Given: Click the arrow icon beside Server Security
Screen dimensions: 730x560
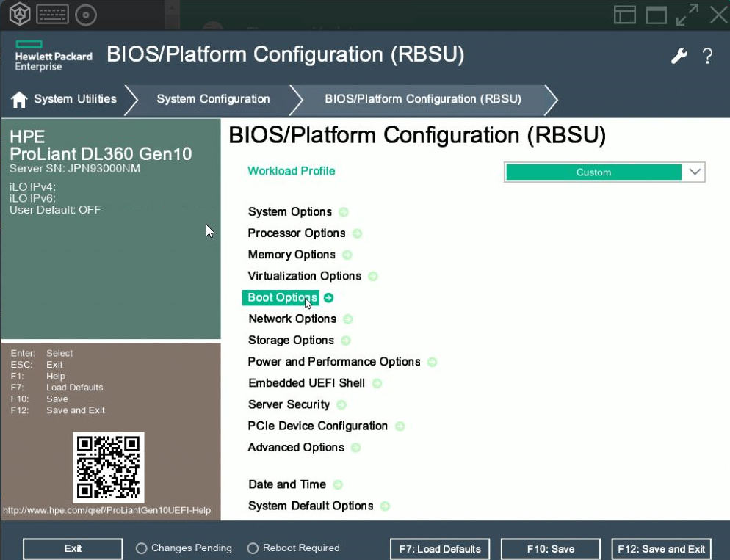Looking at the screenshot, I should [x=341, y=404].
